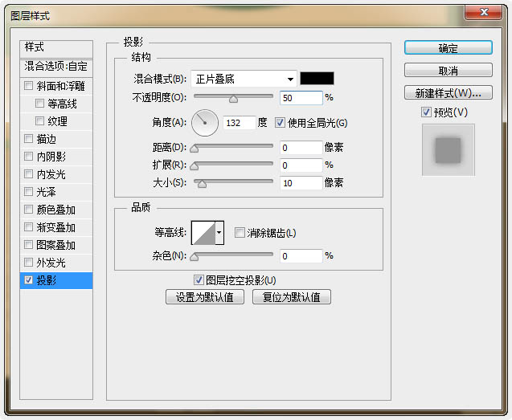Screen dimensions: 512x420
Task: Check the 描边 style checkbox
Action: (x=29, y=139)
